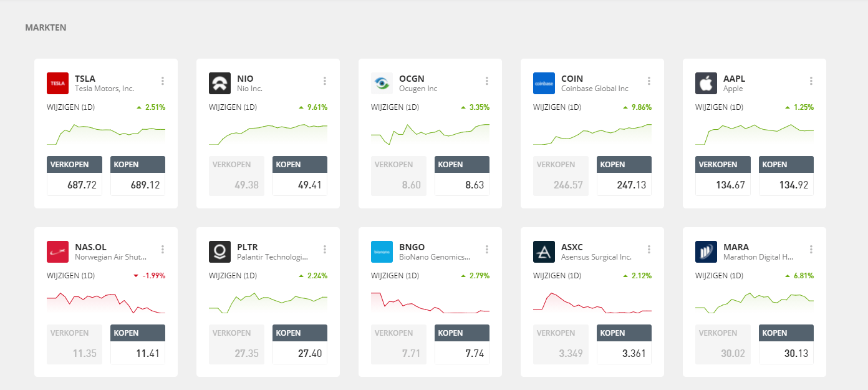868x390 pixels.
Task: Click the NAS.OL -1.99% change value
Action: coord(154,276)
